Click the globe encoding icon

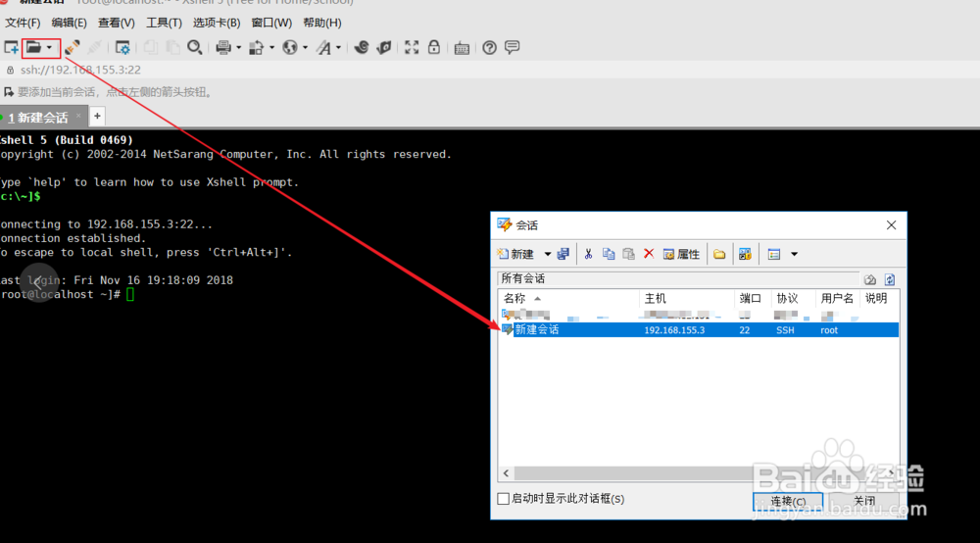coord(290,47)
